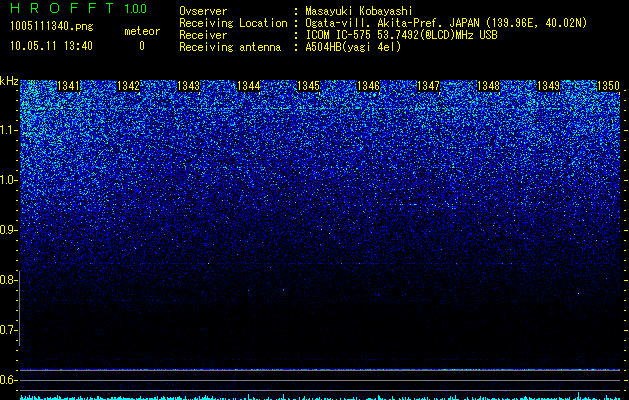Image resolution: width=629 pixels, height=400 pixels.
Task: Click the 1.1 frequency axis label
Action: tap(9, 131)
